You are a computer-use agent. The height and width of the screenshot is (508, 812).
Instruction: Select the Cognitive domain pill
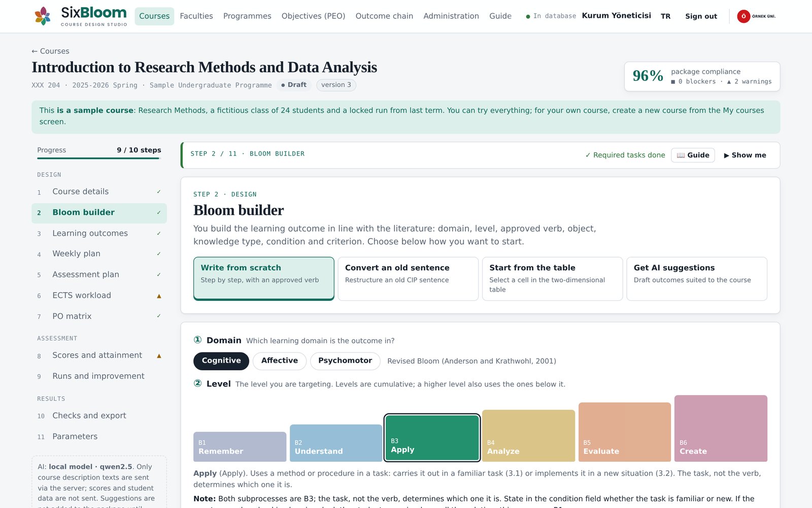pos(221,361)
